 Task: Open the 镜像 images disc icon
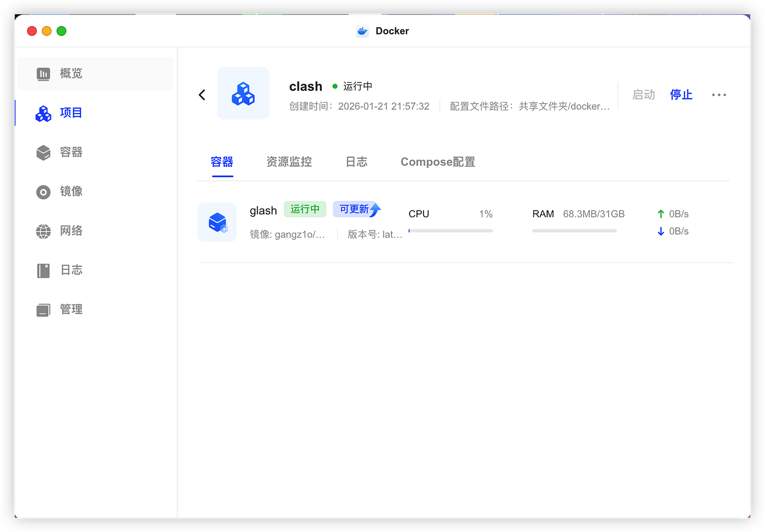click(x=43, y=192)
